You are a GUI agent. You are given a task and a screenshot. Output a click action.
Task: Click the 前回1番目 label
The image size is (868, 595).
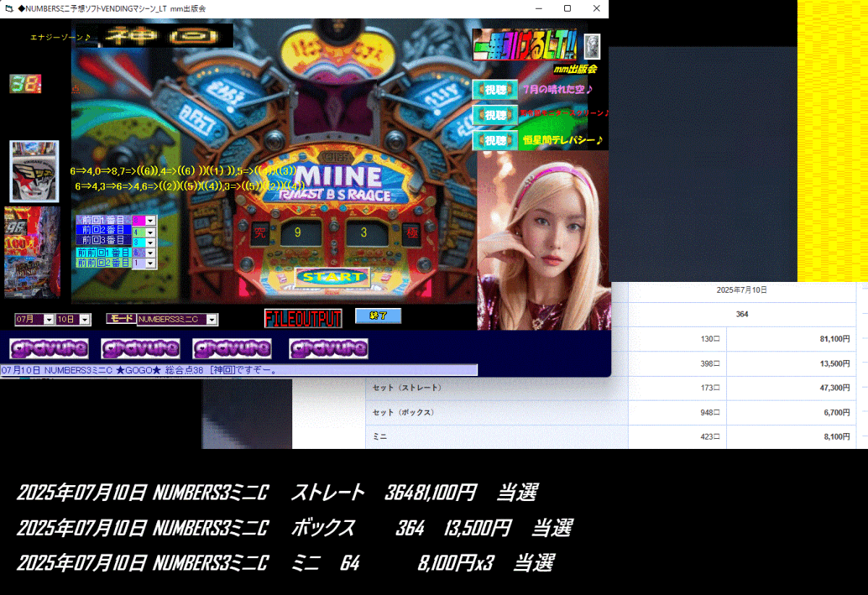pyautogui.click(x=105, y=221)
